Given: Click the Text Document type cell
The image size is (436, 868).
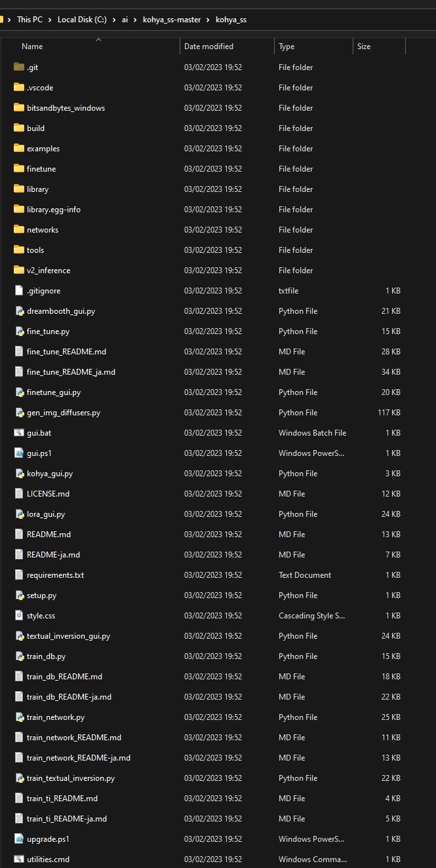Looking at the screenshot, I should point(305,575).
